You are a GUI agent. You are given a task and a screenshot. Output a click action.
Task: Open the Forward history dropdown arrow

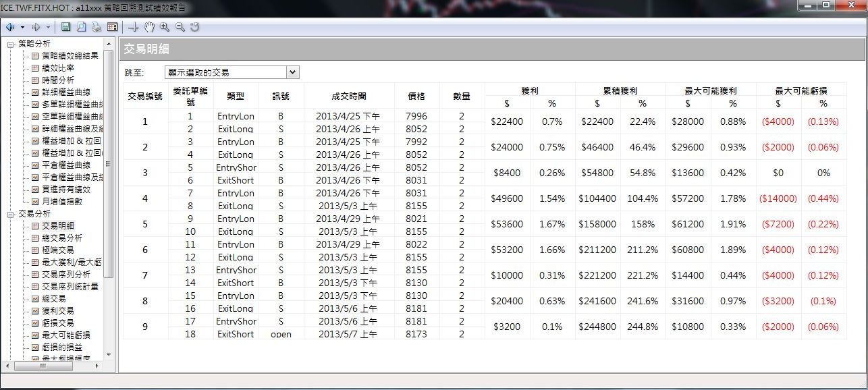click(x=49, y=27)
